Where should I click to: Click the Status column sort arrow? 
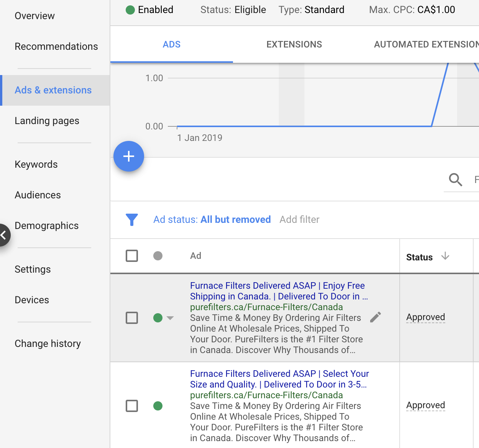[445, 256]
